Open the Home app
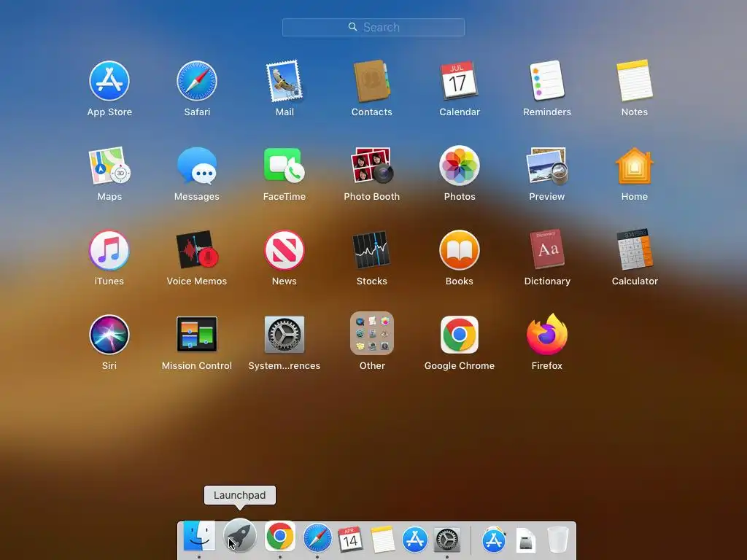 click(x=635, y=166)
